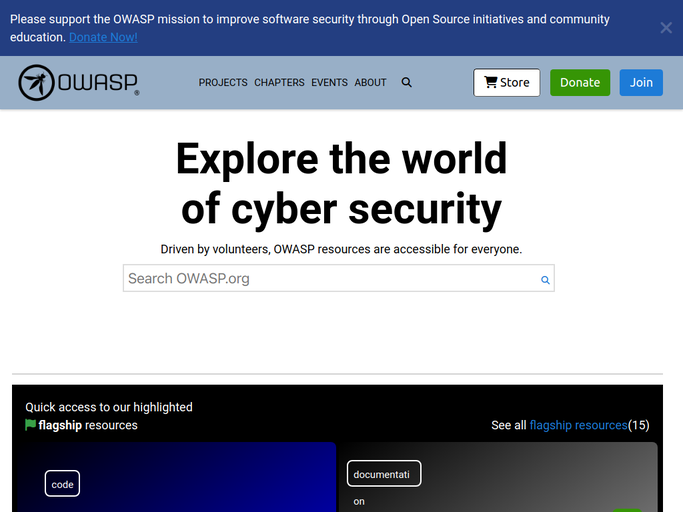
Task: Open the gray documentation project card
Action: pos(499,477)
